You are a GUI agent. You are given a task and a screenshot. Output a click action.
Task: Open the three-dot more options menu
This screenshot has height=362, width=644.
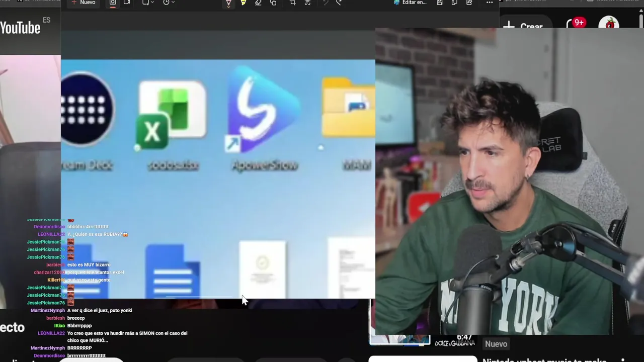click(x=490, y=3)
